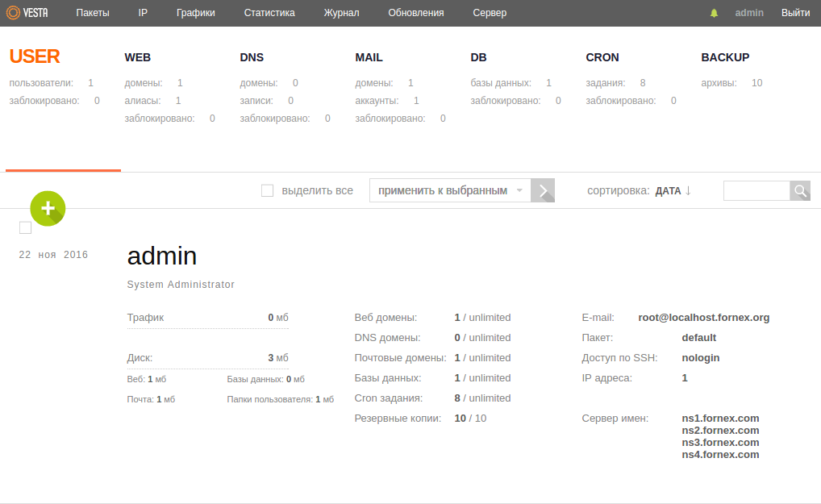Viewport: 821px width, 504px height.
Task: Click the green add user plus button
Action: [x=48, y=208]
